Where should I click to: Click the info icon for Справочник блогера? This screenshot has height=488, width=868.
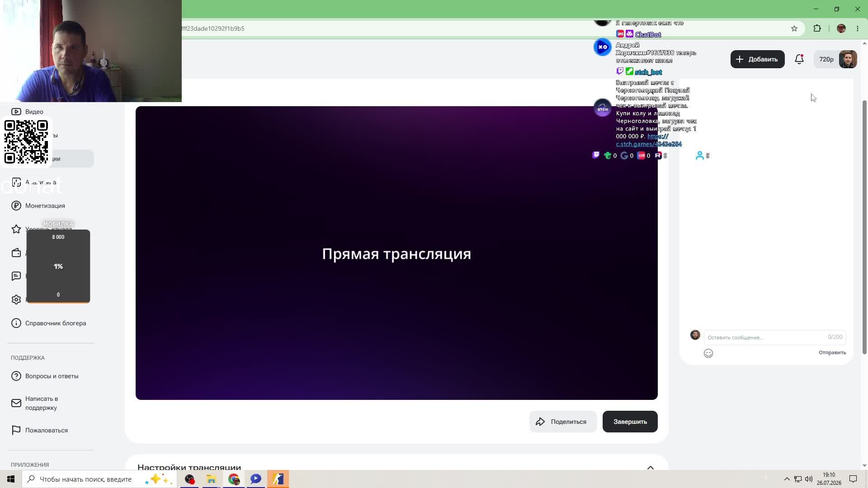pos(16,323)
